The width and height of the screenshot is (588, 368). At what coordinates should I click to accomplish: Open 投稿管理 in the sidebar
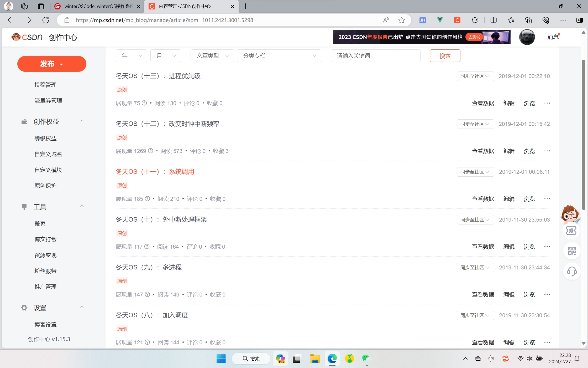click(45, 85)
